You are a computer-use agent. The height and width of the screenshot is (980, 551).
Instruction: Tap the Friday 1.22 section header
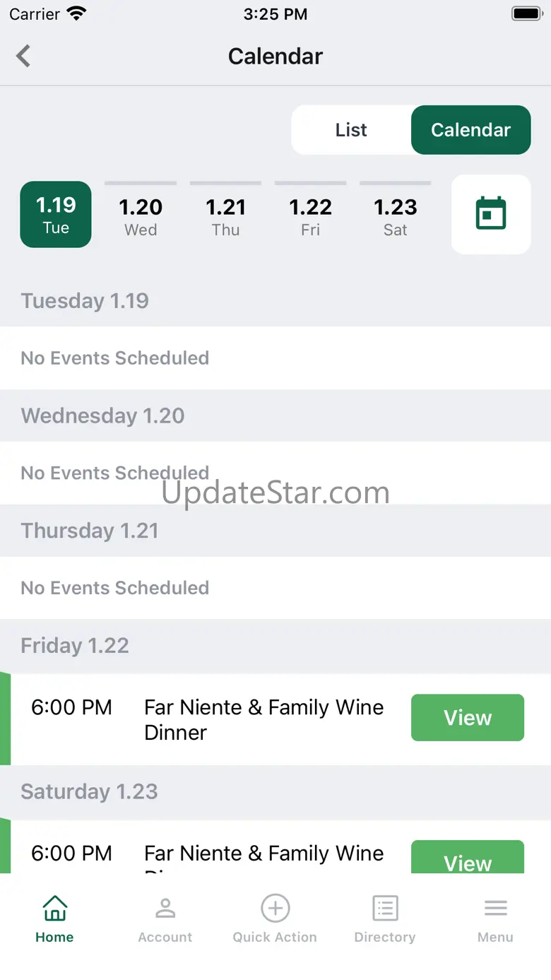tap(275, 646)
